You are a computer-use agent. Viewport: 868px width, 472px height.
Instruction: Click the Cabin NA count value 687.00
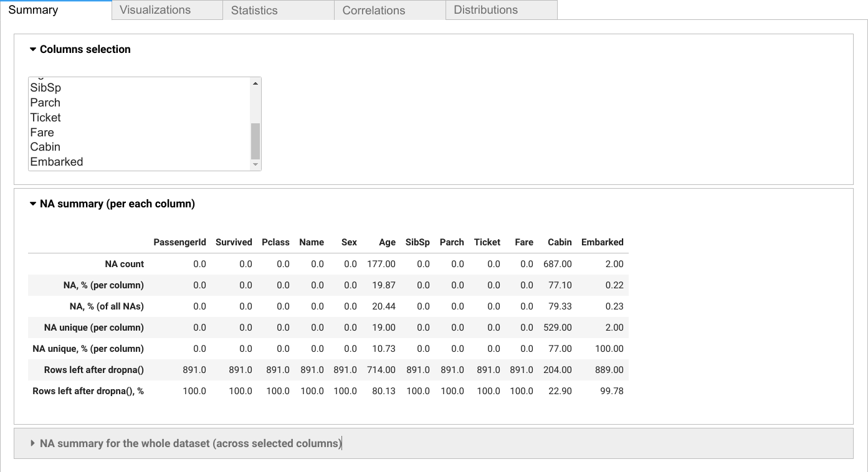coord(558,264)
